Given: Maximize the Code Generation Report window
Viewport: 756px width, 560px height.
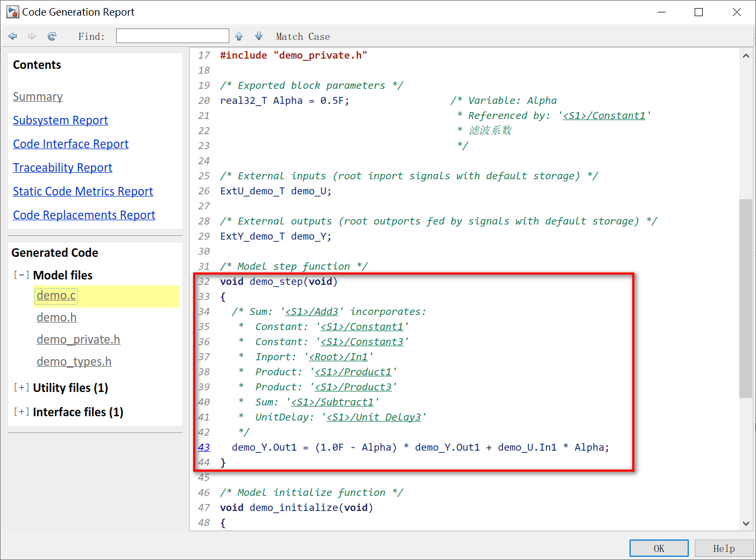Looking at the screenshot, I should tap(699, 12).
